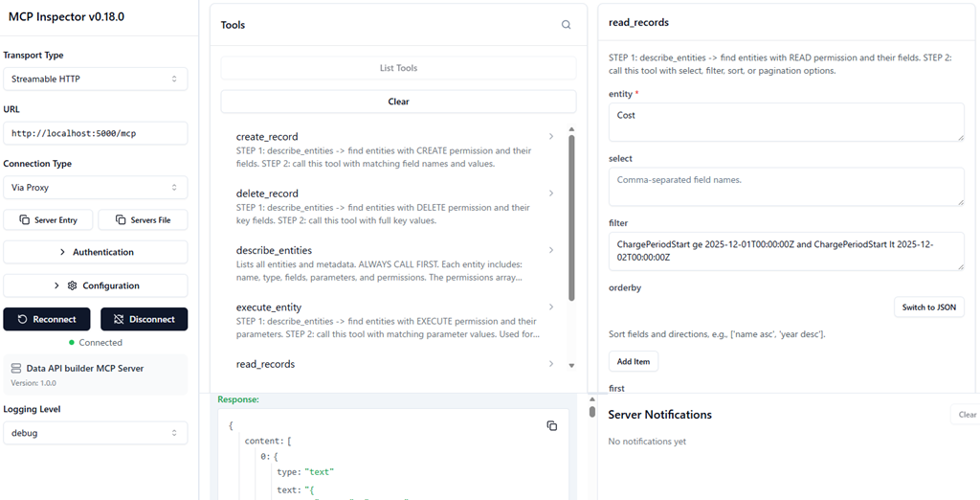Click into the select field names input
The width and height of the screenshot is (980, 500).
(x=786, y=186)
